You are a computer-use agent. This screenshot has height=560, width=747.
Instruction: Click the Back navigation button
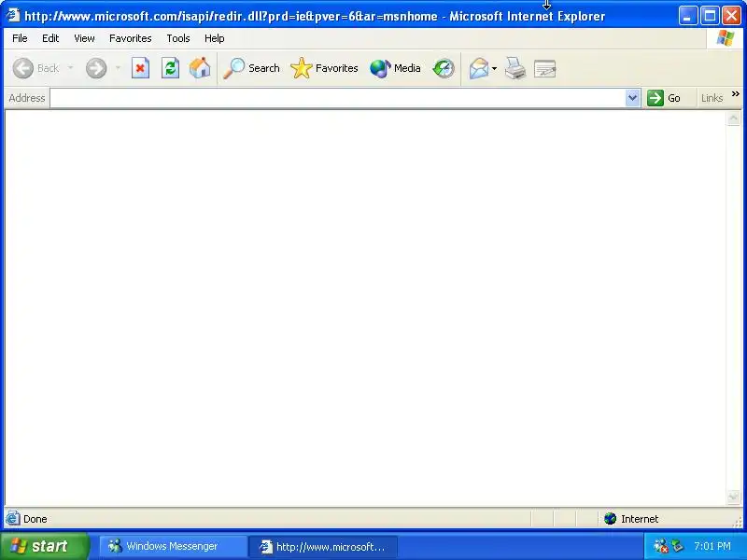click(35, 68)
